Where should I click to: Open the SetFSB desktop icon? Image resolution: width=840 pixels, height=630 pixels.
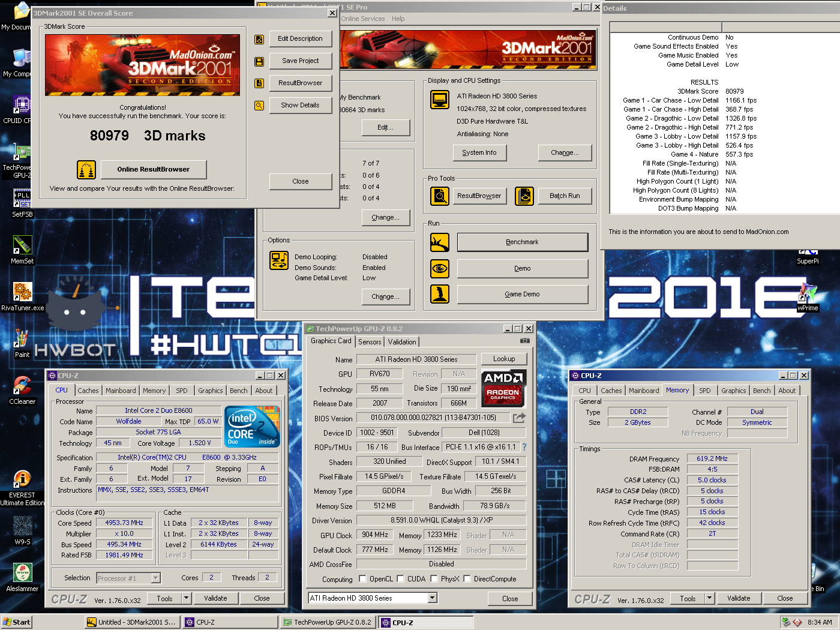coord(22,203)
